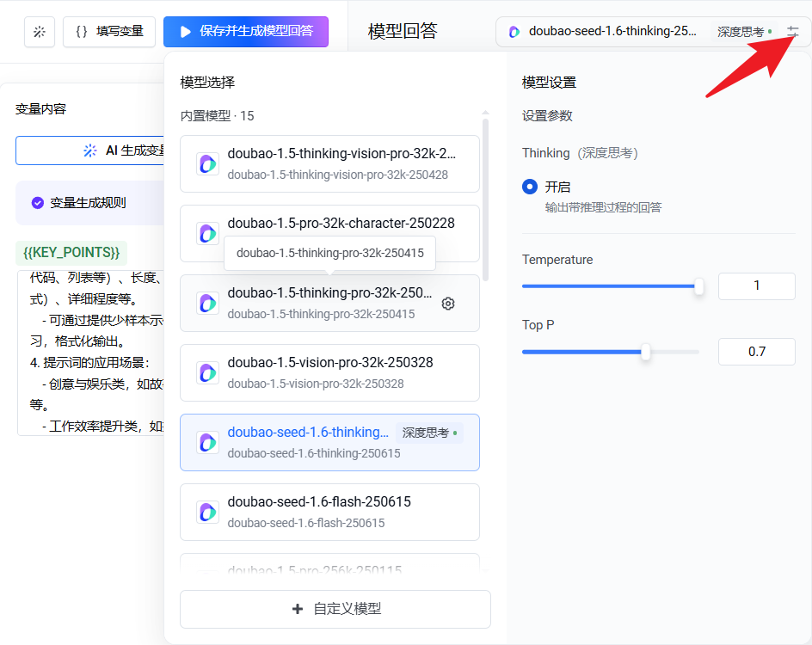Adjust the Top P slider handle
Viewport: 812px width, 645px height.
[x=645, y=352]
